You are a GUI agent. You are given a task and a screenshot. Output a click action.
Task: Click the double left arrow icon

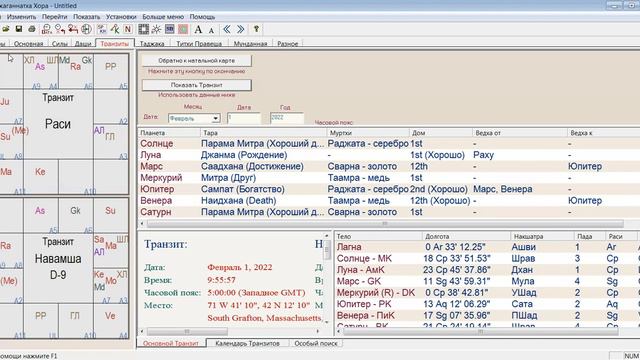[227, 29]
